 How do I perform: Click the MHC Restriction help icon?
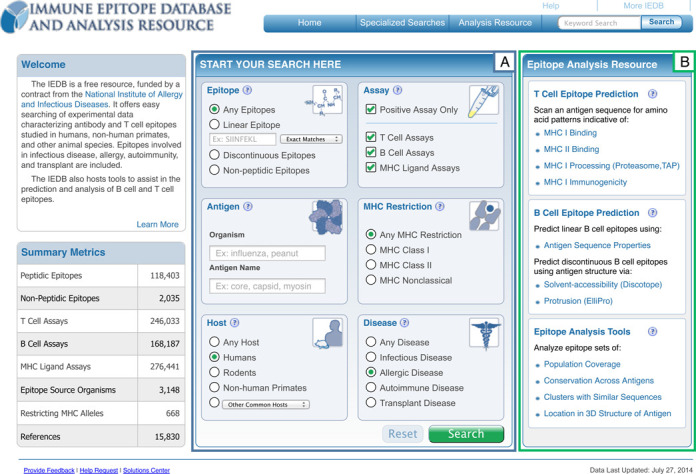click(440, 207)
